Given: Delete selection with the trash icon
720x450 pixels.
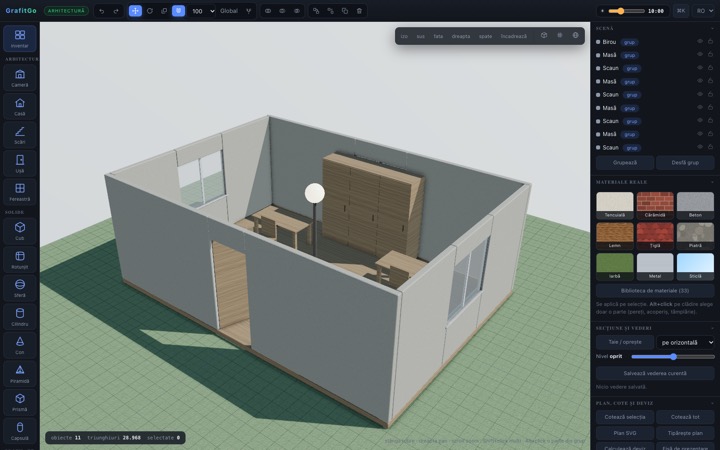Looking at the screenshot, I should (359, 11).
